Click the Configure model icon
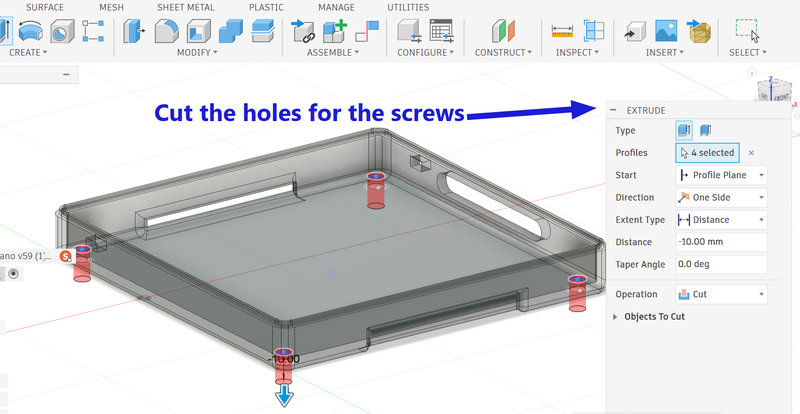 coord(409,31)
